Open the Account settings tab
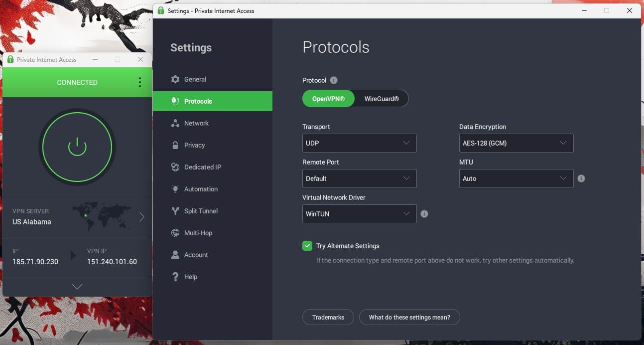This screenshot has height=345, width=644. tap(213, 255)
